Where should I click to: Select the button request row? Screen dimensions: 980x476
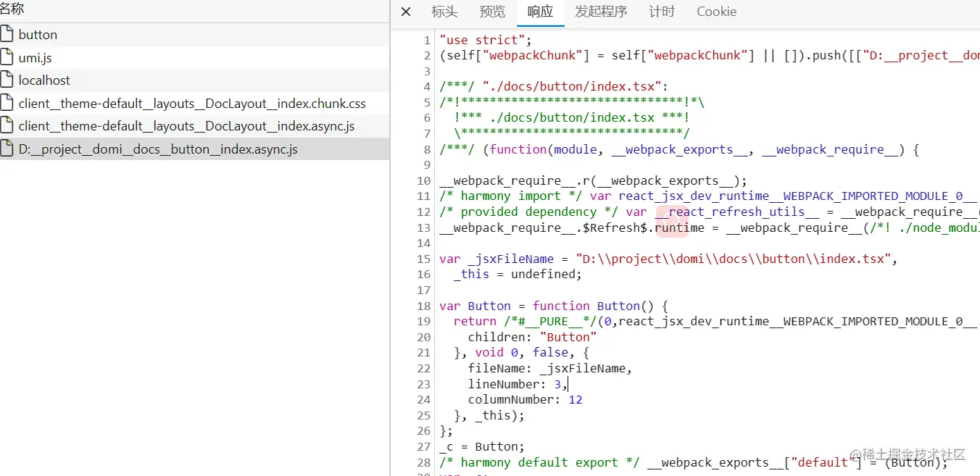(x=194, y=34)
